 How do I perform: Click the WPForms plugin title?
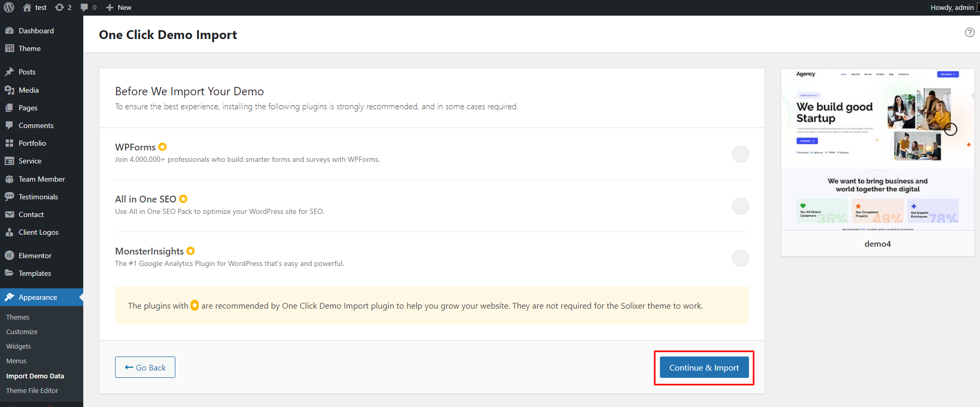(x=135, y=147)
